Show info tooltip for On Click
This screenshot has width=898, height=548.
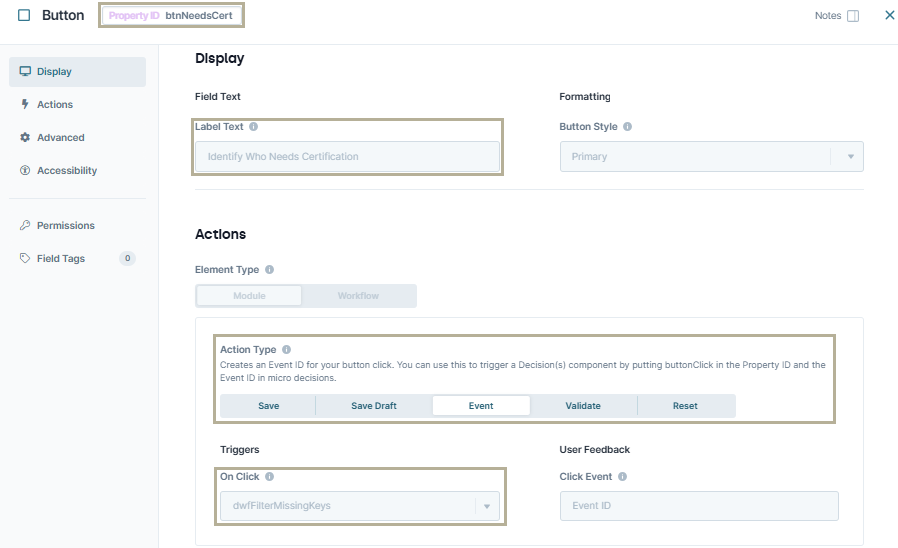269,476
